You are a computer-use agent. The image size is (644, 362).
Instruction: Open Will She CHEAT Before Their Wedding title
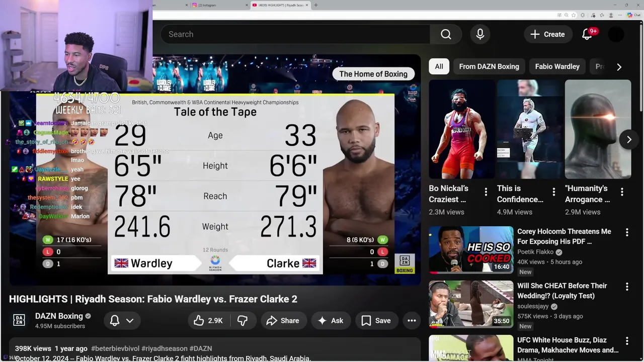click(562, 291)
